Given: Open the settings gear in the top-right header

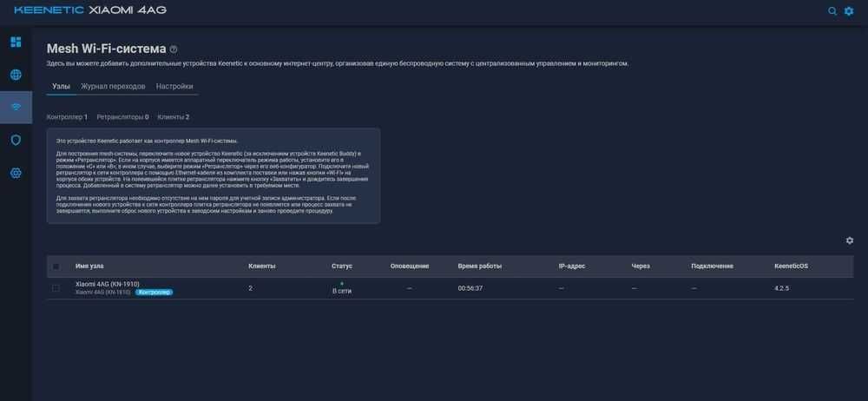Looking at the screenshot, I should coord(849,10).
